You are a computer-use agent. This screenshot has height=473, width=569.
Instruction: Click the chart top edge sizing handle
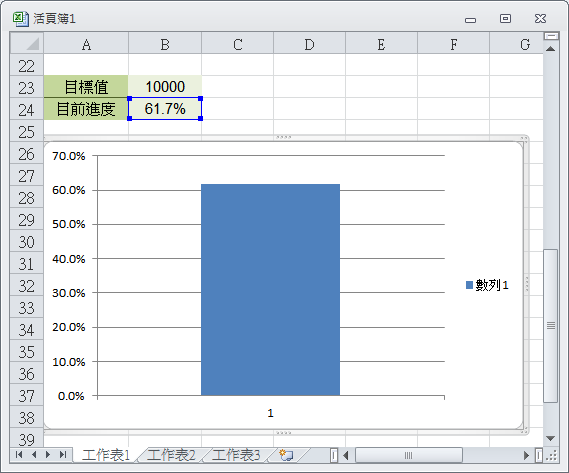pos(283,137)
